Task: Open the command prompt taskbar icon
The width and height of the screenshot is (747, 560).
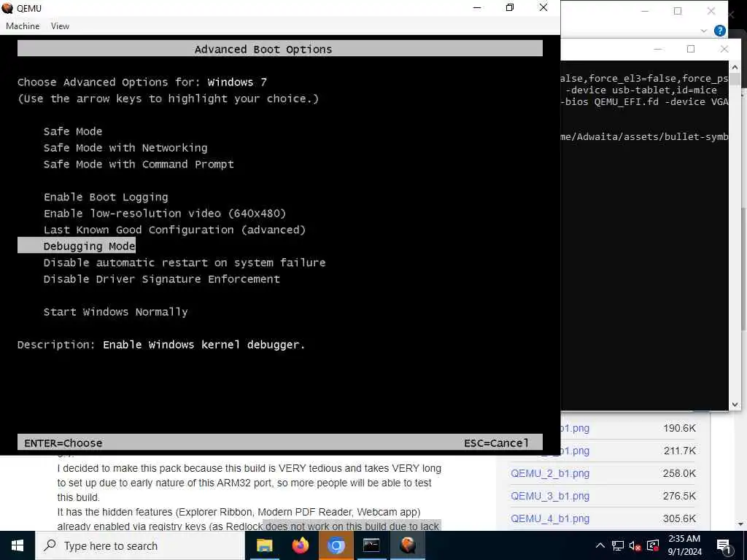Action: [371, 545]
